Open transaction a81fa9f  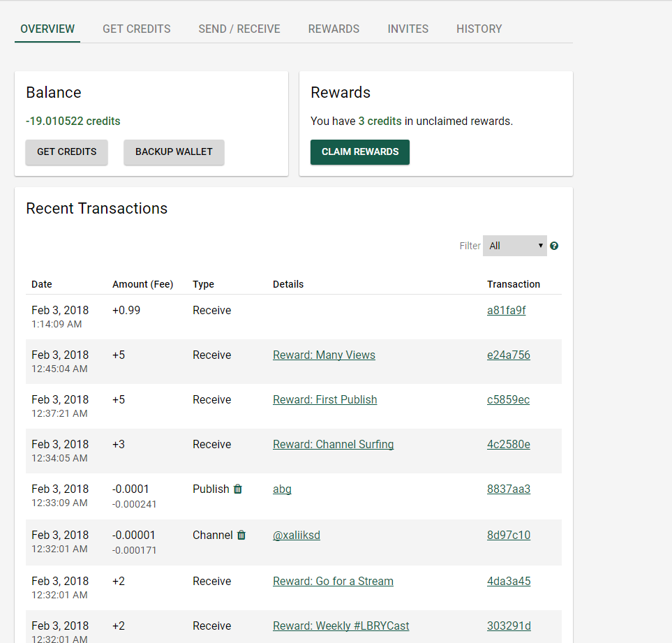506,310
